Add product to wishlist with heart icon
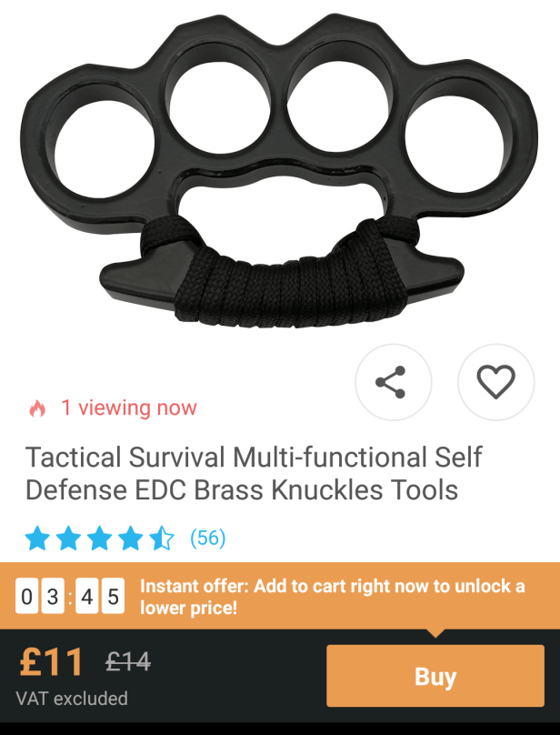This screenshot has height=735, width=560. tap(495, 382)
